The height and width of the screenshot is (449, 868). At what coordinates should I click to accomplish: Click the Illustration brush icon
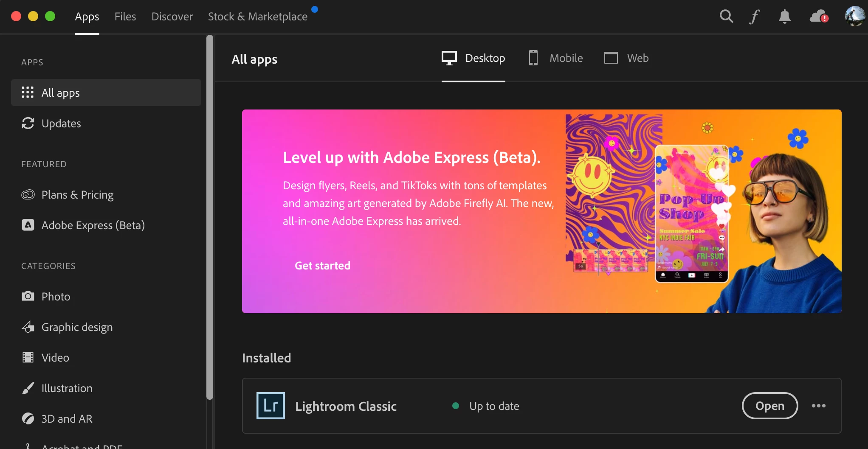point(28,388)
